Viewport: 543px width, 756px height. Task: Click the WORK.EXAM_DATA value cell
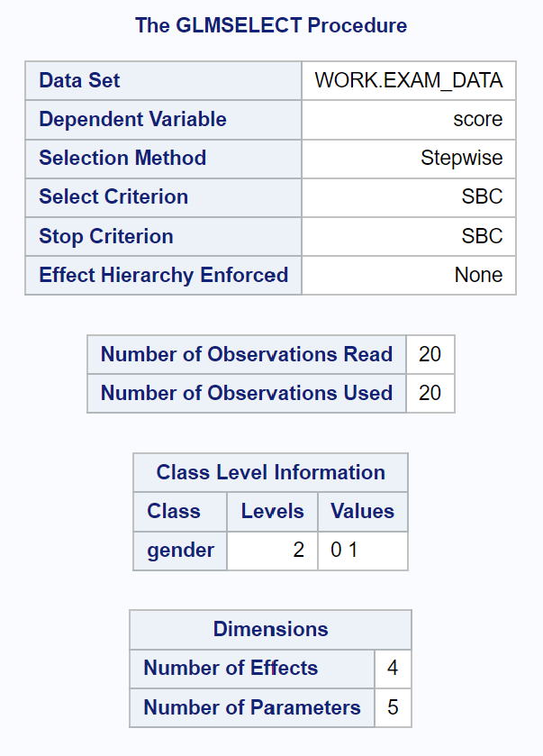[x=409, y=80]
